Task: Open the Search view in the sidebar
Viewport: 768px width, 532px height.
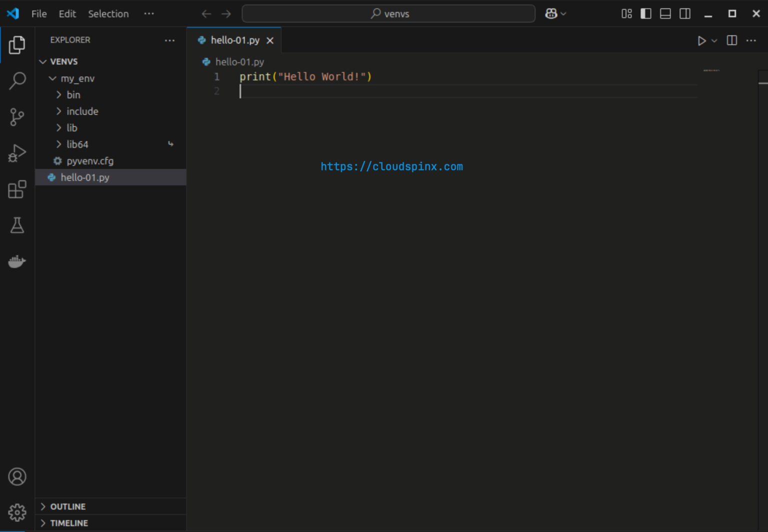Action: click(x=17, y=80)
